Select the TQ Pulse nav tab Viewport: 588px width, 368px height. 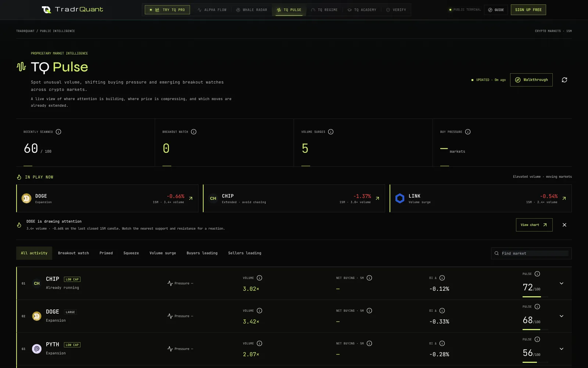tap(289, 10)
